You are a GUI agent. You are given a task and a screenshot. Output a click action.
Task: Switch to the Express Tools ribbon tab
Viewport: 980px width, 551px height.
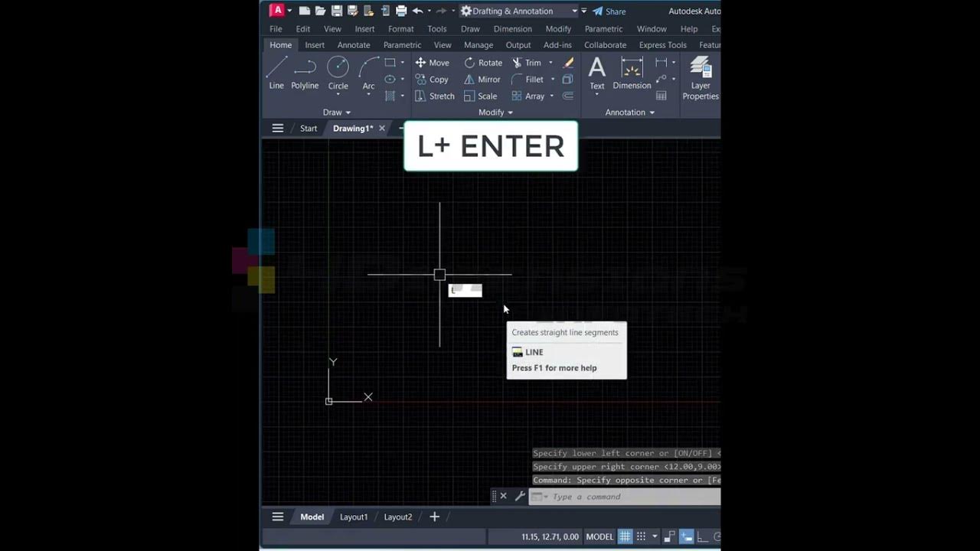[663, 45]
